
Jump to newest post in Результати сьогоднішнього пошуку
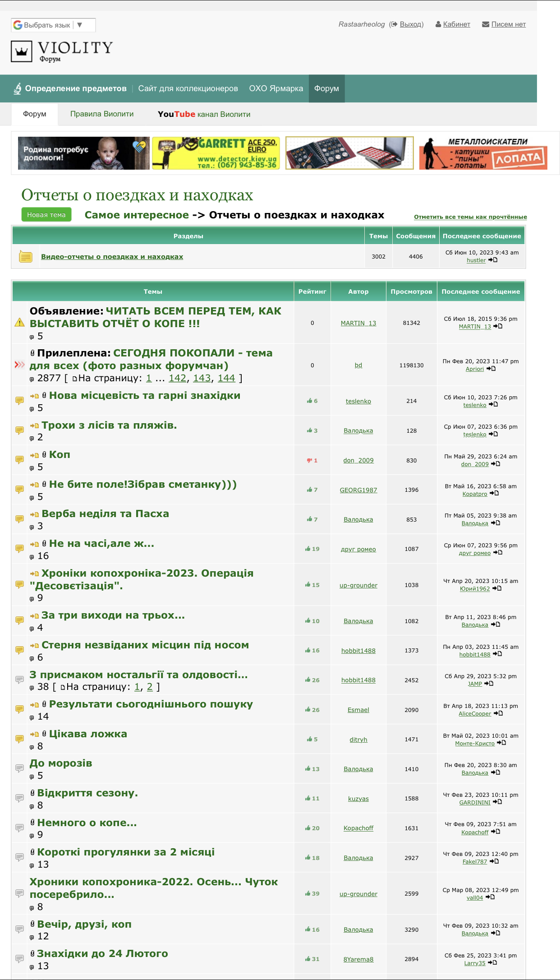click(34, 705)
